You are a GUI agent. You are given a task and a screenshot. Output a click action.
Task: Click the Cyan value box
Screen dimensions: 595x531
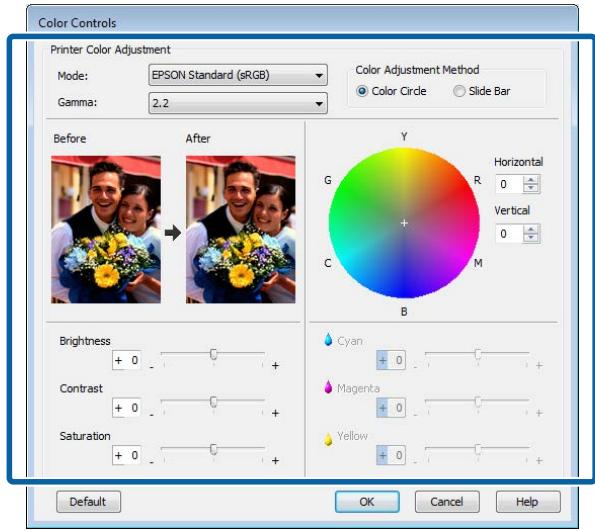pos(391,360)
